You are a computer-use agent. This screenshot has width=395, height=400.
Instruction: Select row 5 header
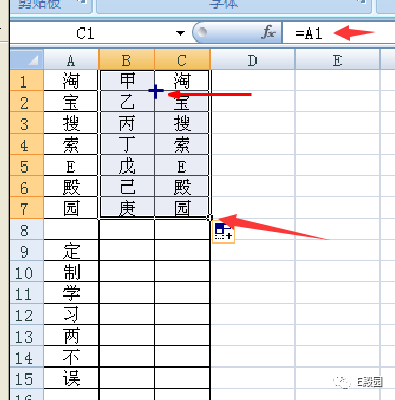click(x=27, y=165)
